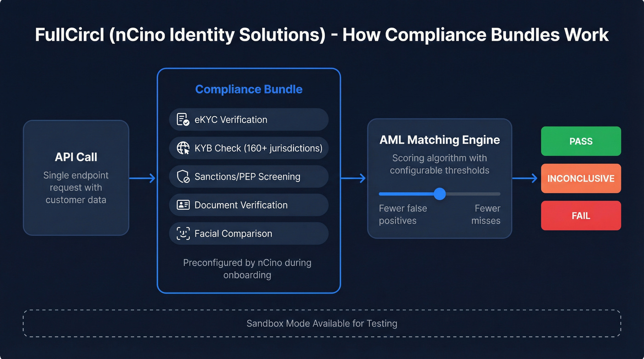This screenshot has width=644, height=359.
Task: Click the KYB Check globe icon
Action: point(183,148)
